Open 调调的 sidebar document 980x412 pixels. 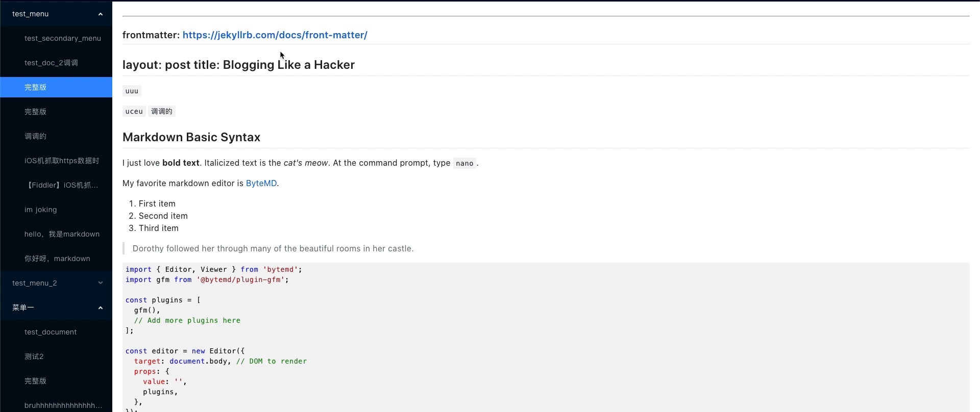coord(56,136)
